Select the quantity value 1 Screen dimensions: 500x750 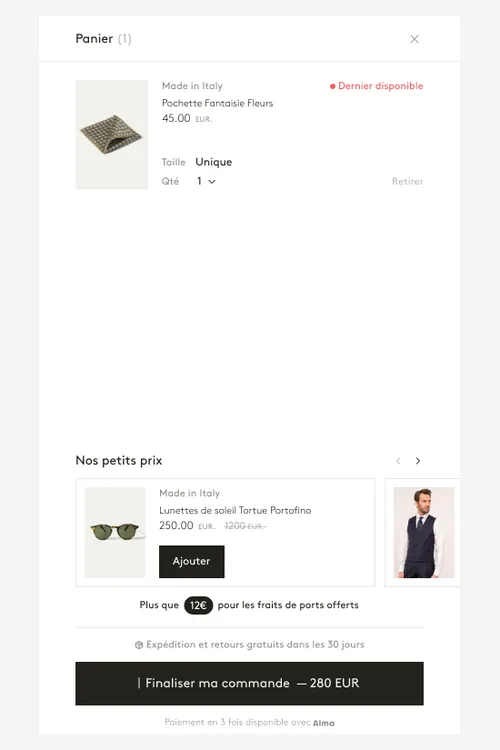200,181
